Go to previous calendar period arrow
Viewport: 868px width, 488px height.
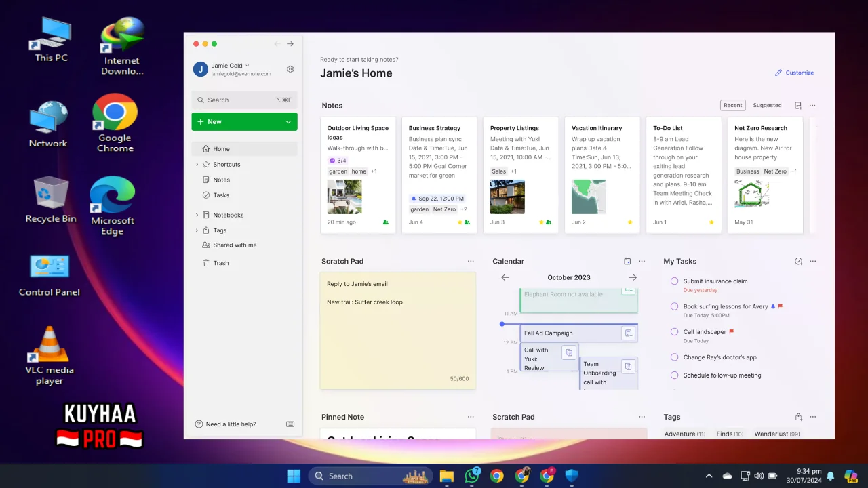505,277
